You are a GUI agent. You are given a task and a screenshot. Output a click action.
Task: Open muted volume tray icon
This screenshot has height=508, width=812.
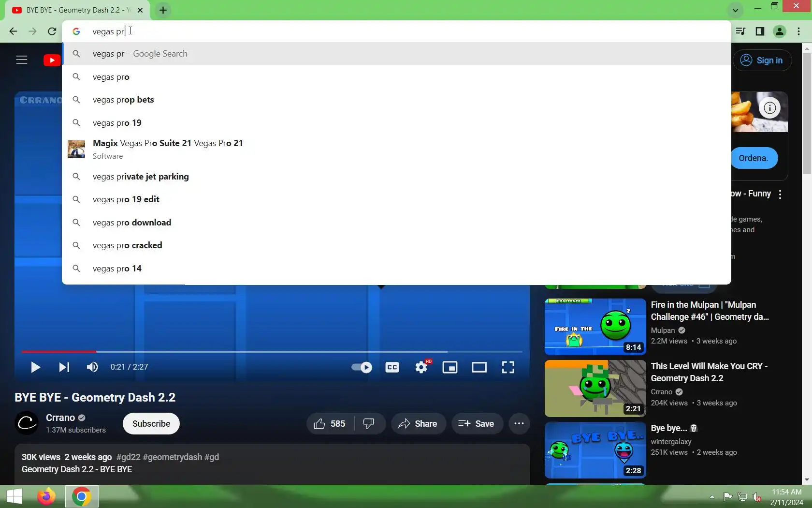pyautogui.click(x=757, y=497)
